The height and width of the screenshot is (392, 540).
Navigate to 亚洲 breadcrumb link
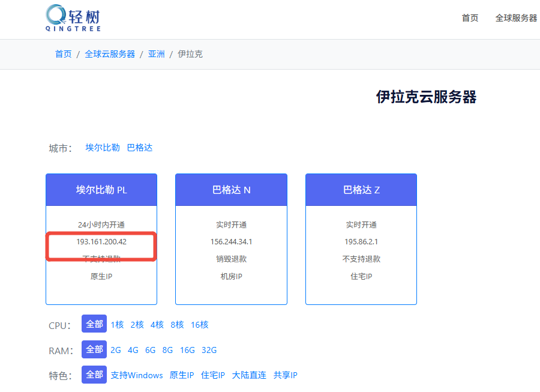(157, 54)
